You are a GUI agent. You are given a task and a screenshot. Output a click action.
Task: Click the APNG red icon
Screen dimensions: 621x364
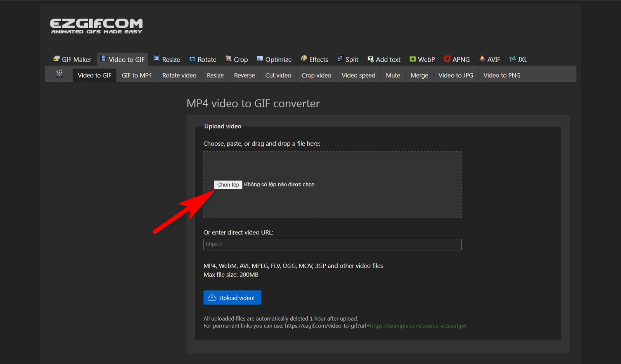click(447, 59)
